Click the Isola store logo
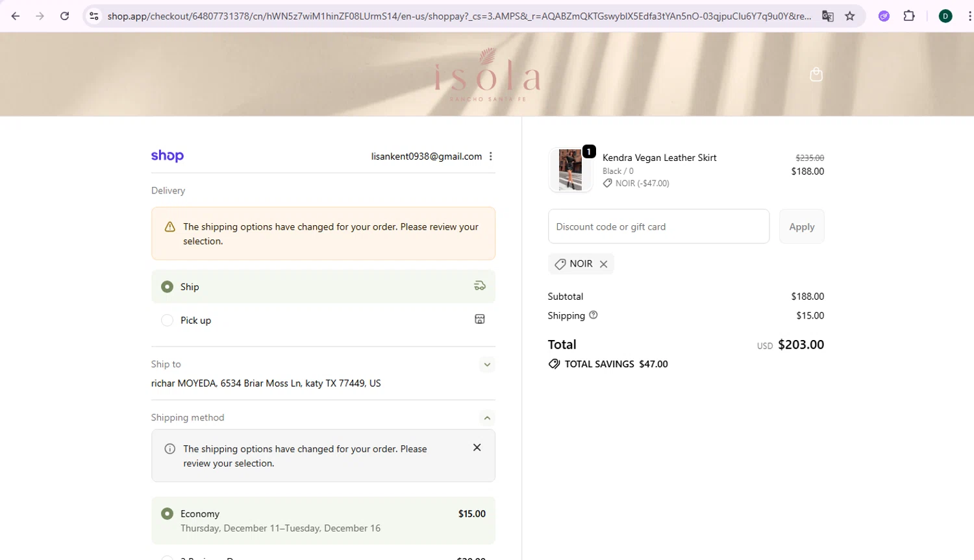The width and height of the screenshot is (974, 560). pos(487,75)
